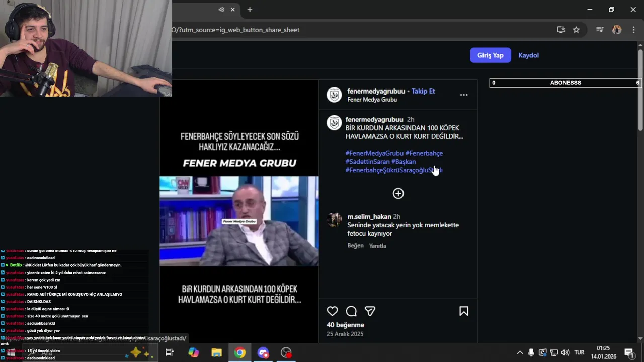Click the Giriş Yap button
Screen dimensions: 644x362
(x=490, y=55)
